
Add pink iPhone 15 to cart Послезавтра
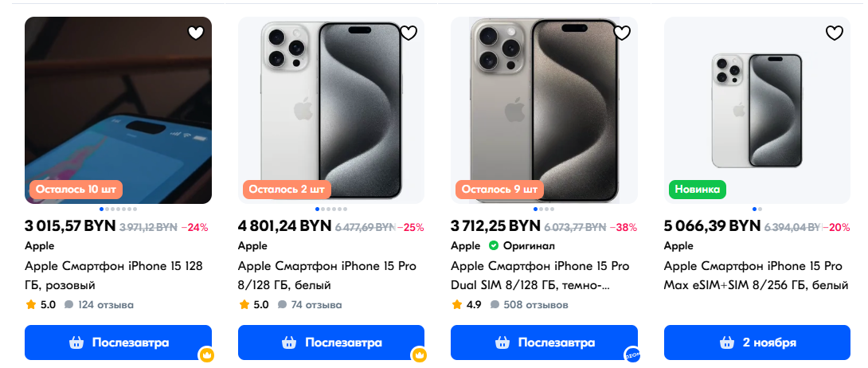coord(118,343)
